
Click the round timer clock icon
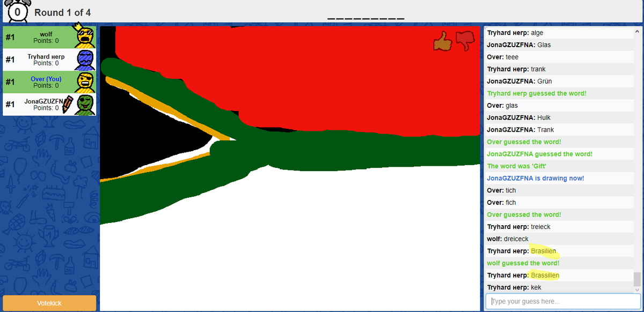(17, 11)
